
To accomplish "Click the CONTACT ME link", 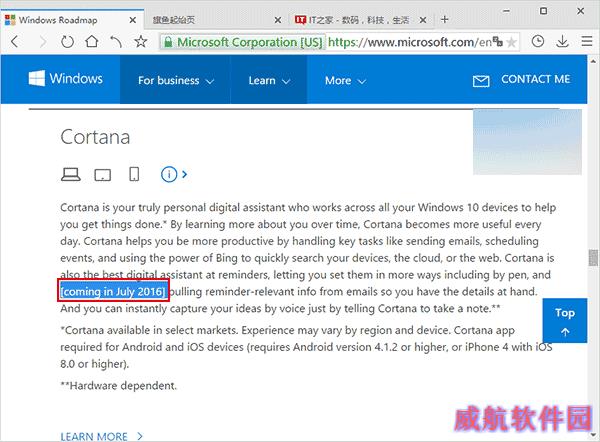I will pos(535,79).
